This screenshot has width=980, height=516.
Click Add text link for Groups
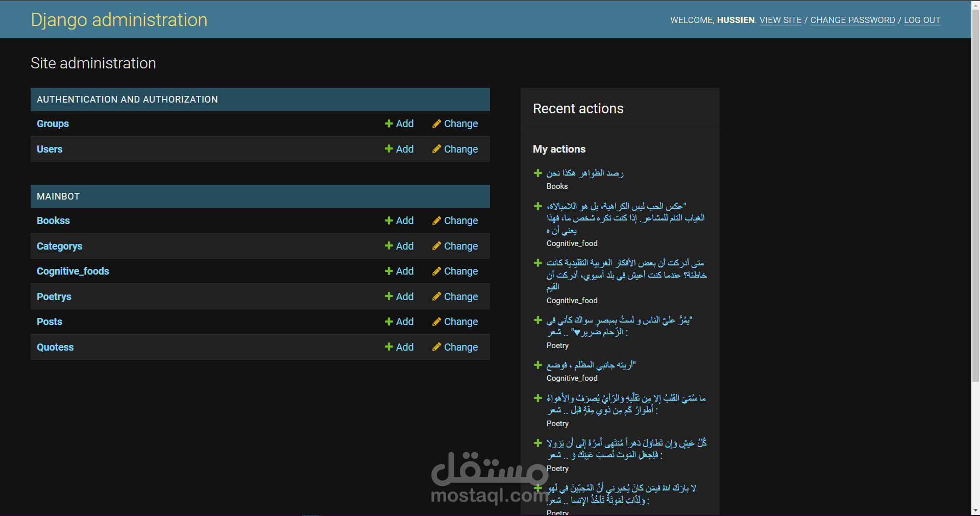405,124
